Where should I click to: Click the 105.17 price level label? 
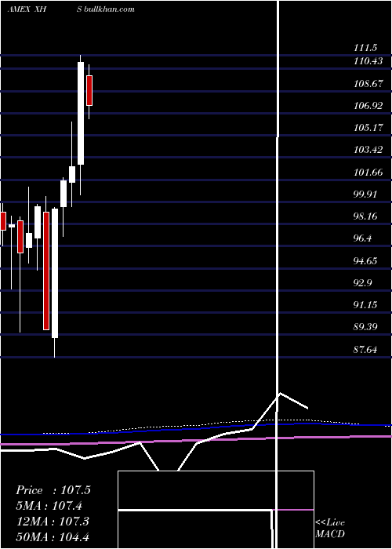pyautogui.click(x=368, y=128)
